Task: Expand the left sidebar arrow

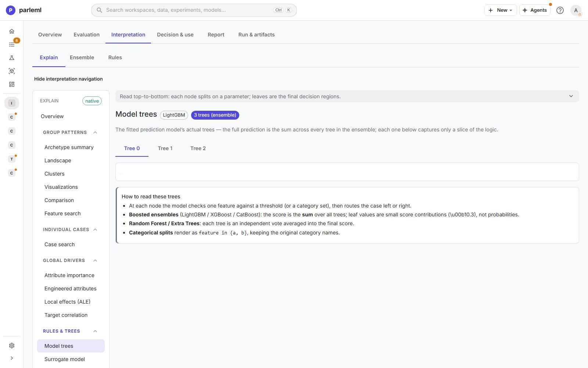Action: pos(12,358)
